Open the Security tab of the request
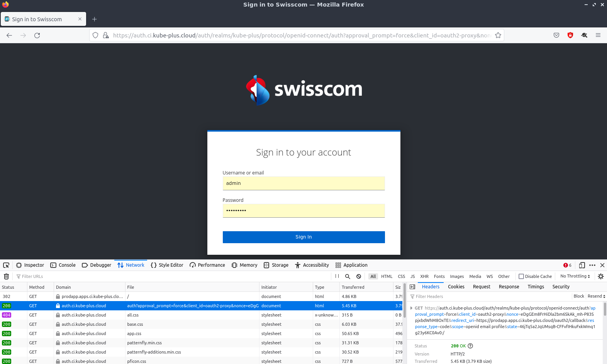Image resolution: width=607 pixels, height=364 pixels. tap(561, 287)
